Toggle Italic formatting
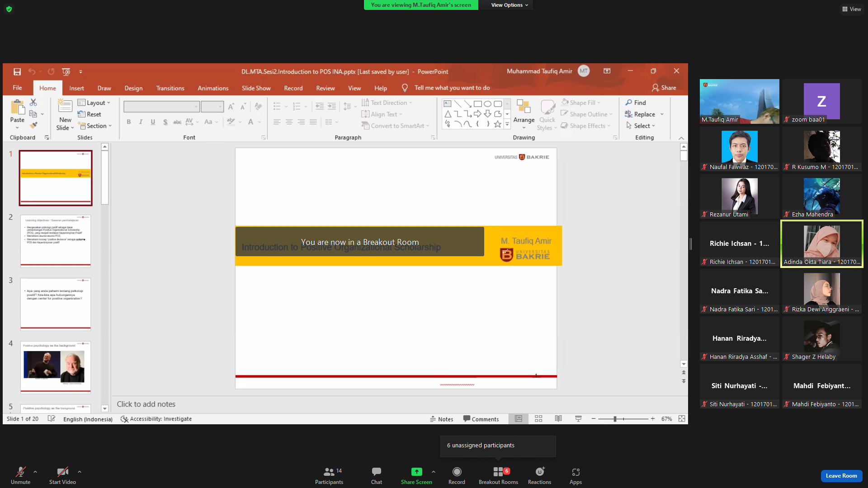868x488 pixels. click(141, 122)
